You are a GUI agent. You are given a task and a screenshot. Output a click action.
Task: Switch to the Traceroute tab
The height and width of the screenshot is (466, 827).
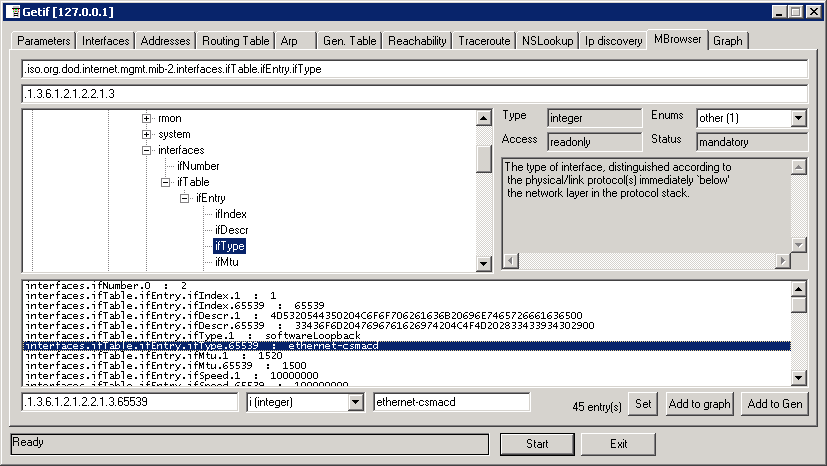coord(484,41)
